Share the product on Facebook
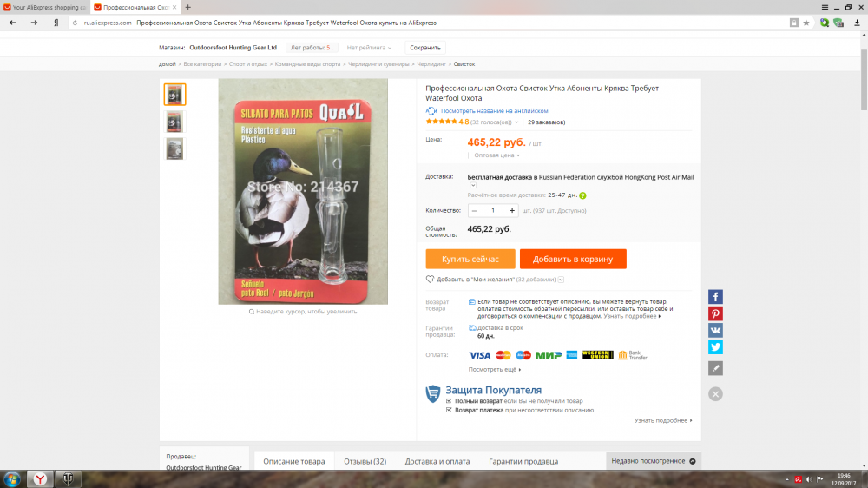The height and width of the screenshot is (488, 868). coord(715,297)
